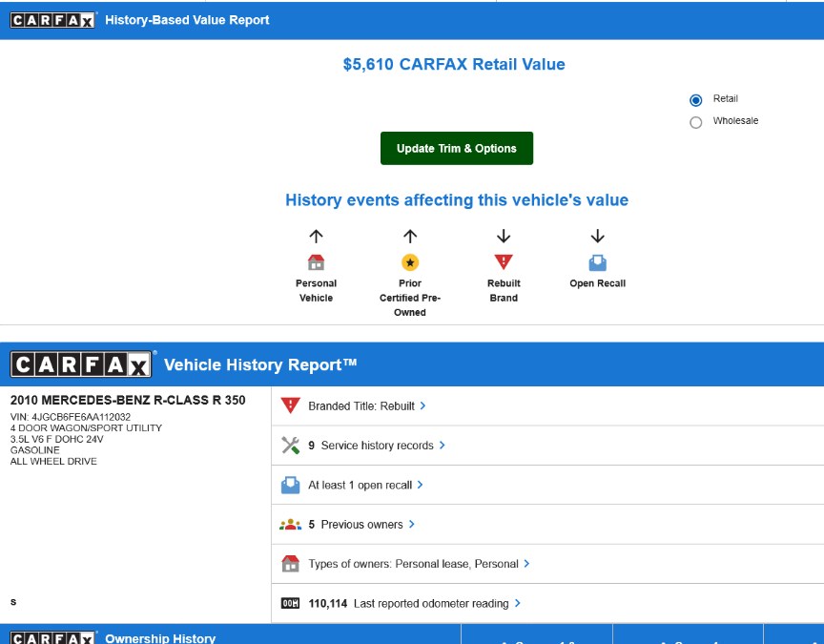Click the CARFAX logo in the Ownership History bar
The height and width of the screenshot is (644, 824).
coord(52,637)
